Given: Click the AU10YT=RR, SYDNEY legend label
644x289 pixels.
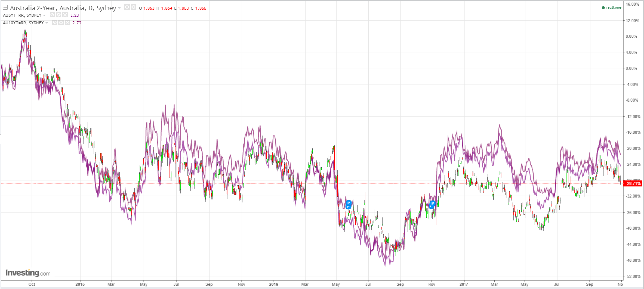Looking at the screenshot, I should [x=23, y=22].
